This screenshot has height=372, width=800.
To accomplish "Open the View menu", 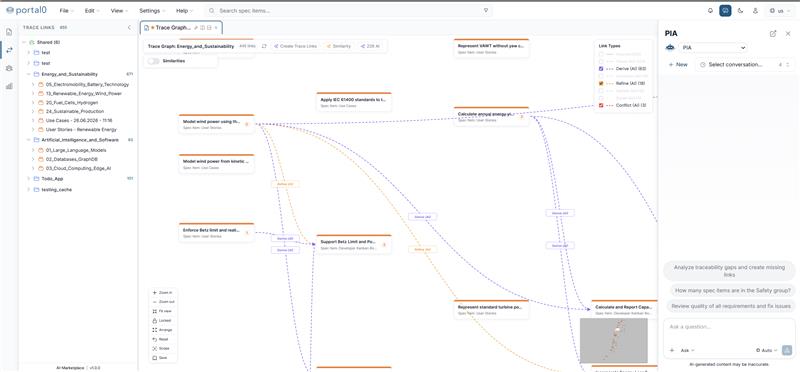I will (x=118, y=11).
